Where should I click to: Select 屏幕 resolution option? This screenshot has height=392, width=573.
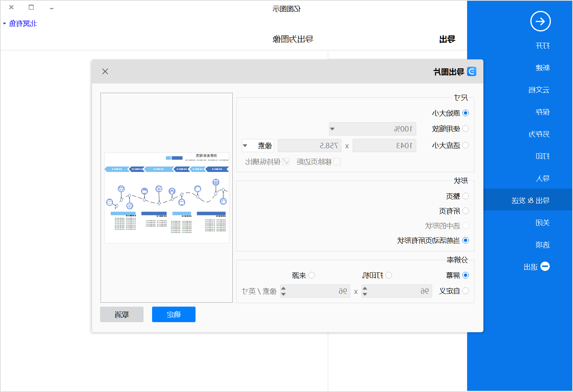click(x=466, y=275)
